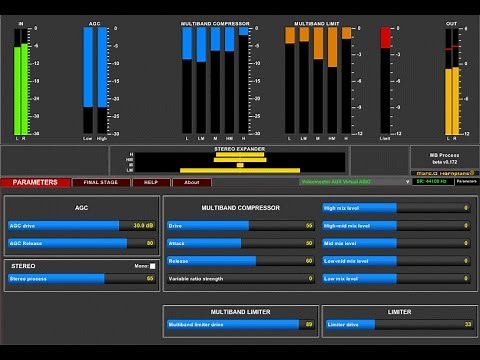The width and height of the screenshot is (480, 360).
Task: Click the small Parameters button beside sample rate
Action: click(x=467, y=182)
